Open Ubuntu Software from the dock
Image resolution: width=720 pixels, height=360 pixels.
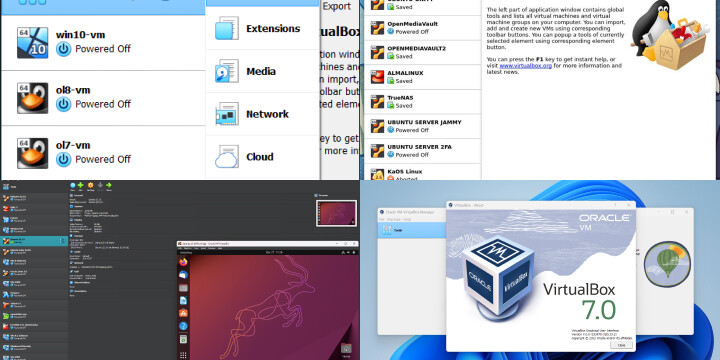click(x=183, y=313)
